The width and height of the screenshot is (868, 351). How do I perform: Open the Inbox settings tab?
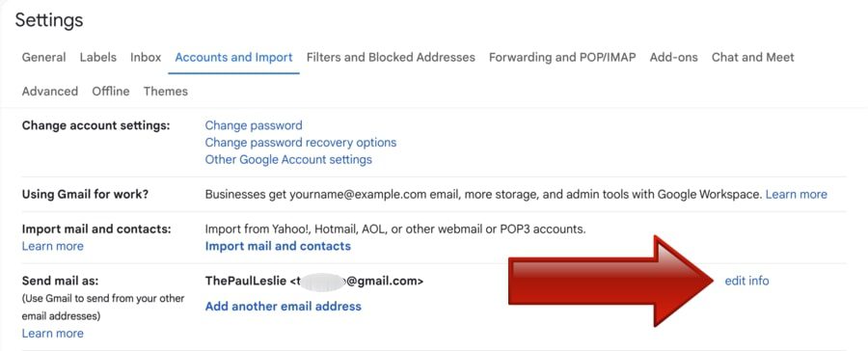(x=146, y=58)
